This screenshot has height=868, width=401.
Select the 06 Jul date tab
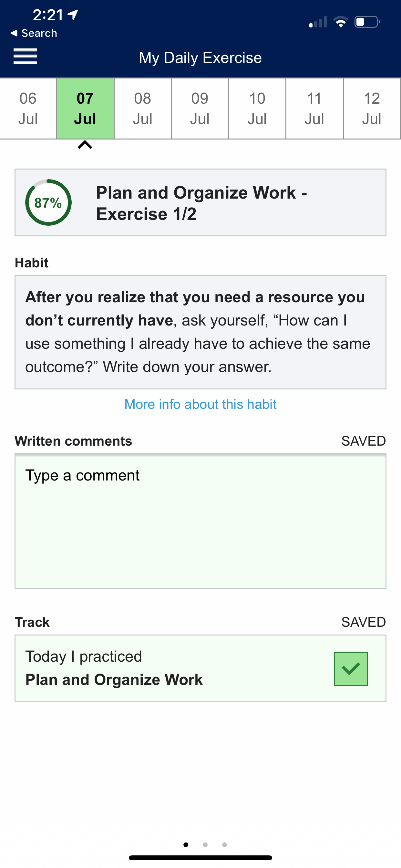tap(28, 108)
